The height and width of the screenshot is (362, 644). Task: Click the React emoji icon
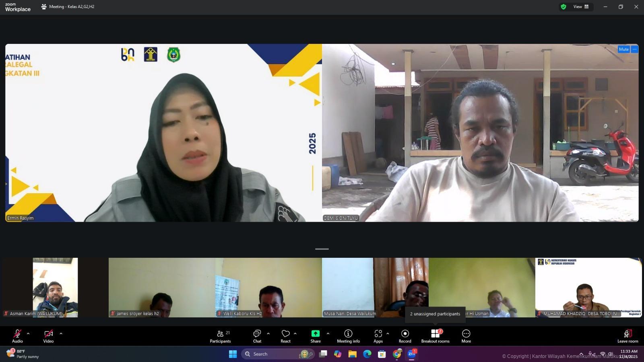[x=285, y=336]
